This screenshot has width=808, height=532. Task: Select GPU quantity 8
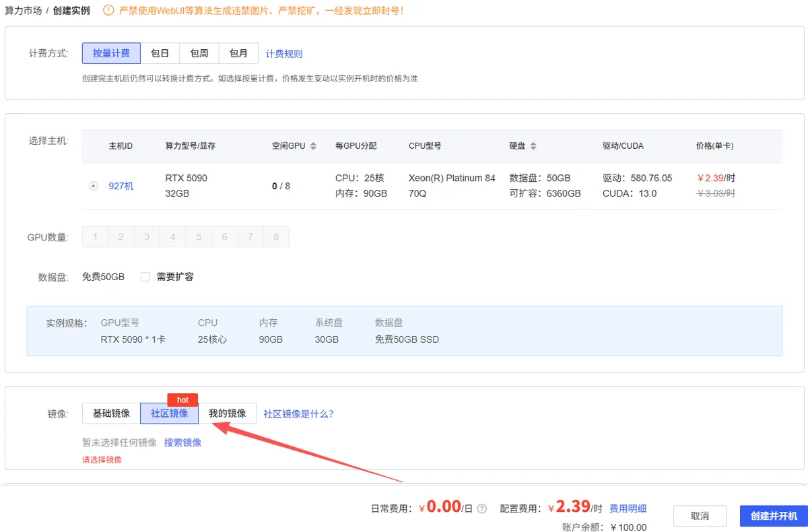pyautogui.click(x=276, y=237)
